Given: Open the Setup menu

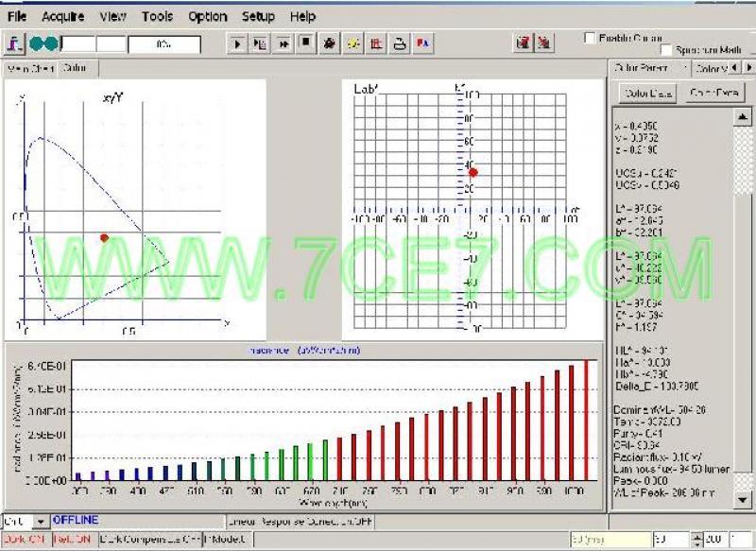Looking at the screenshot, I should coord(258,16).
